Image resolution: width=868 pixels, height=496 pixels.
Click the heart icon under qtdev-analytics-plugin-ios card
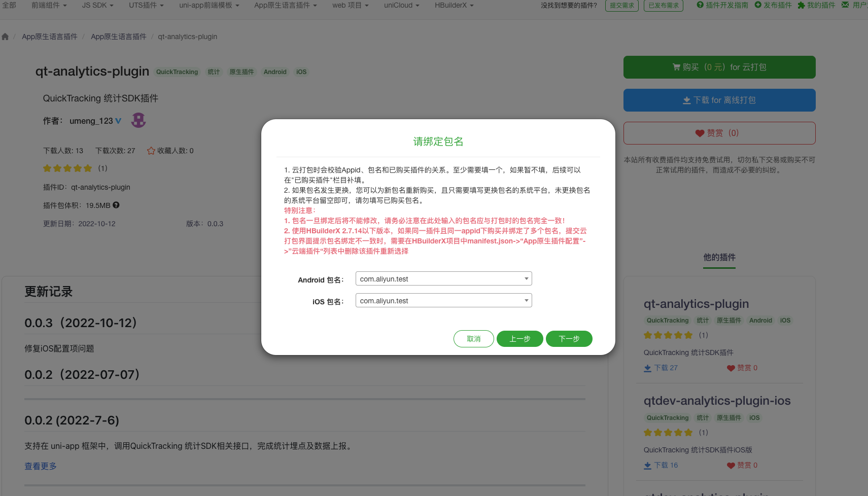[x=731, y=466]
